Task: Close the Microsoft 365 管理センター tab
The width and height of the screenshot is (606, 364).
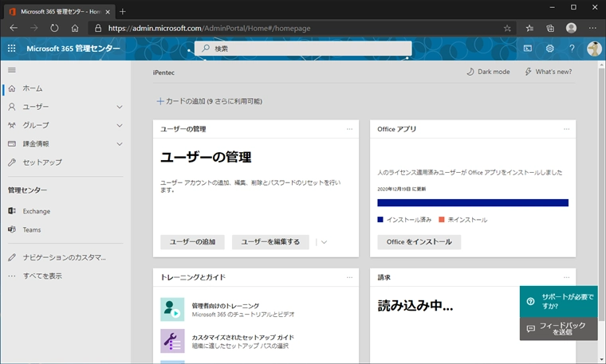Action: tap(108, 12)
